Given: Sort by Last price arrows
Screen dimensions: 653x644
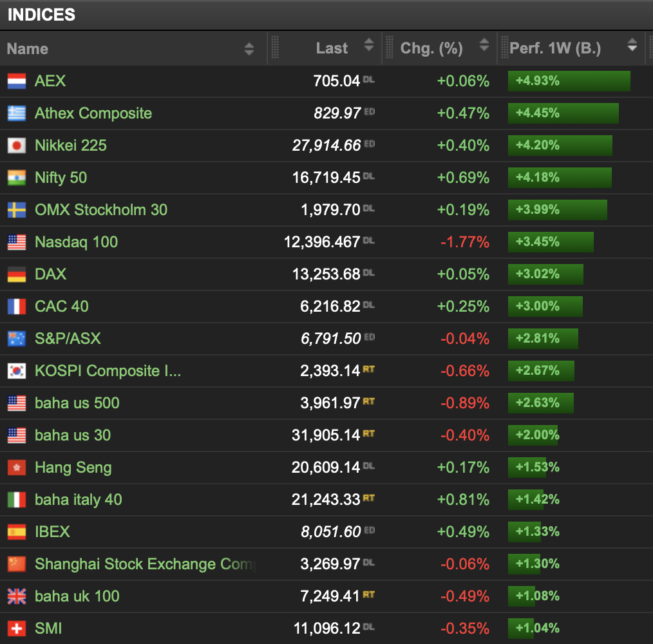Looking at the screenshot, I should click(369, 44).
